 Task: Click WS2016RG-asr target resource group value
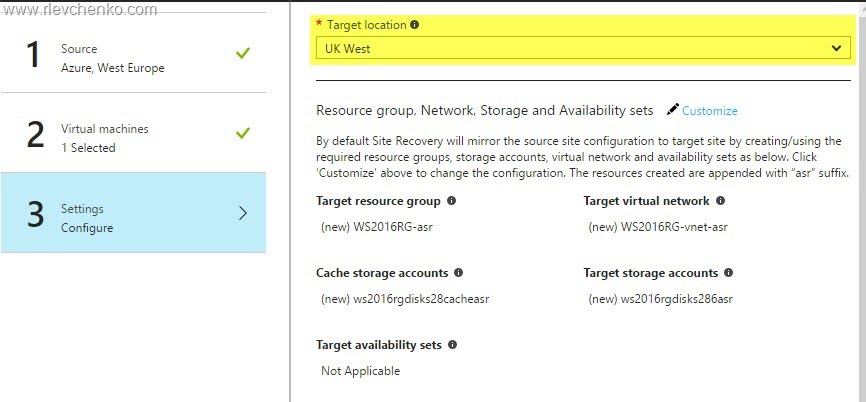(x=376, y=227)
